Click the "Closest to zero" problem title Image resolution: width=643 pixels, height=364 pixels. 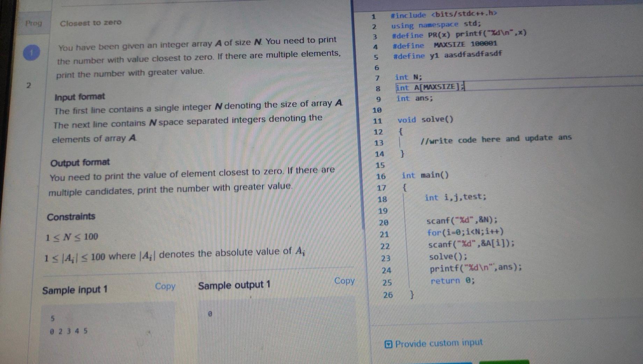click(91, 23)
